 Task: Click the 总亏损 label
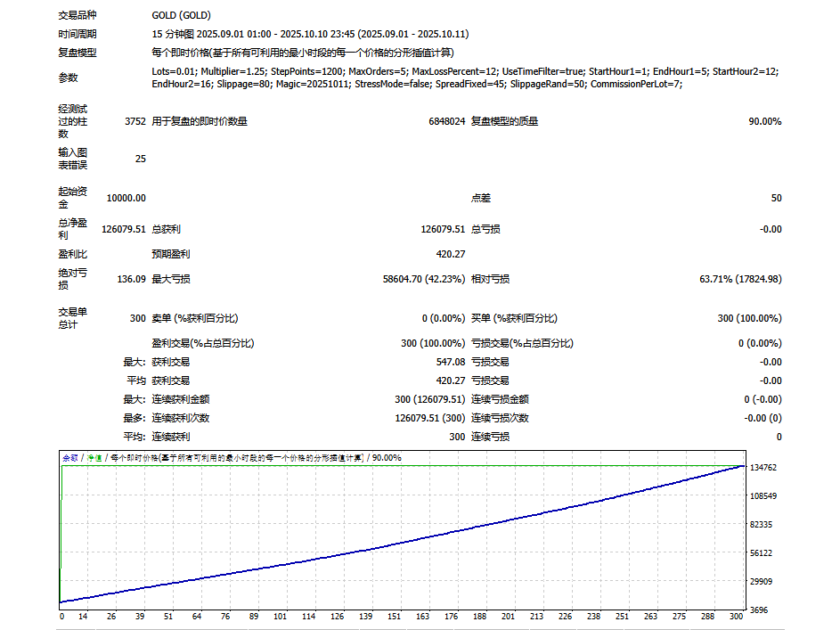point(485,229)
